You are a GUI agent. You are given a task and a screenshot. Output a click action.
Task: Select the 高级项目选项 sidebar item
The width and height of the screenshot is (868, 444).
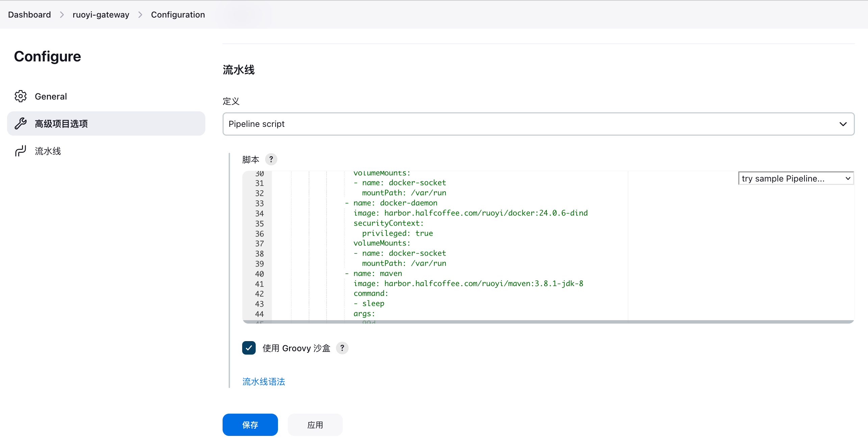tap(106, 123)
